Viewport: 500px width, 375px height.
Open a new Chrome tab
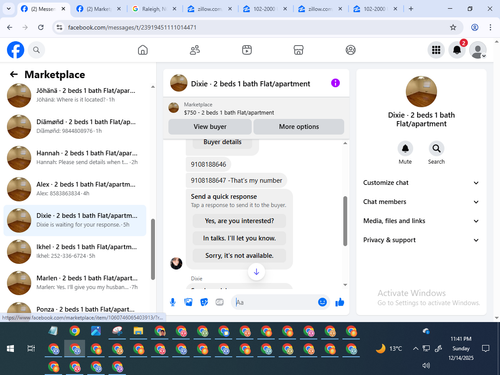[411, 9]
